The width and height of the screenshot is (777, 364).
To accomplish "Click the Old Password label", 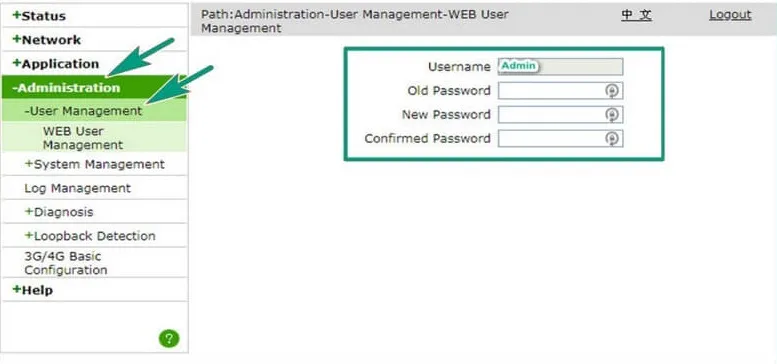I will [449, 91].
